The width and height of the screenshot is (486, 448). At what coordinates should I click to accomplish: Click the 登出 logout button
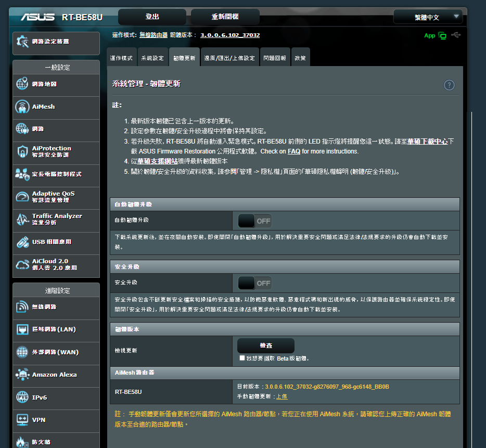coord(152,17)
